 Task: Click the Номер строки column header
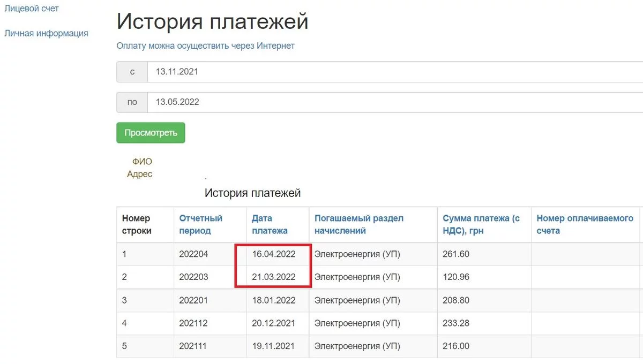(137, 225)
